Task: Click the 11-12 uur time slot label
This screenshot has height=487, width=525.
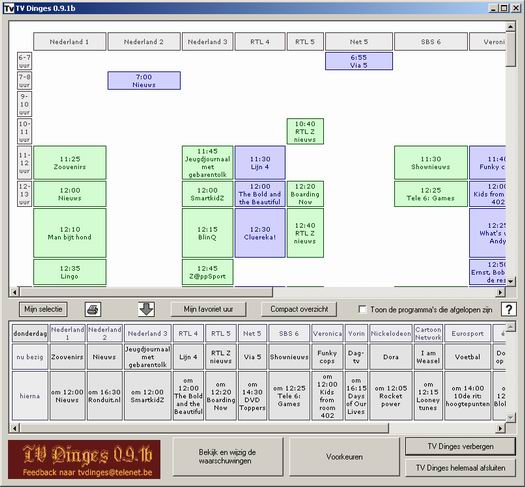Action: coord(24,163)
